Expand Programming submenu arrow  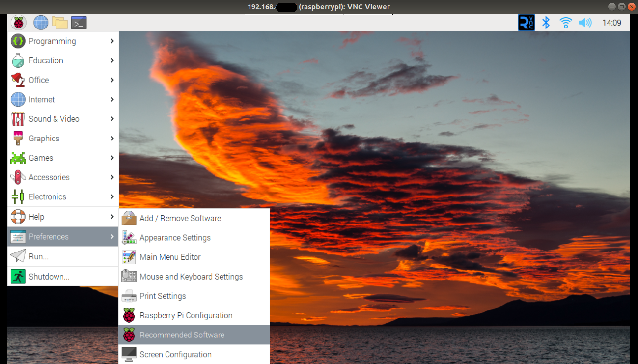112,41
